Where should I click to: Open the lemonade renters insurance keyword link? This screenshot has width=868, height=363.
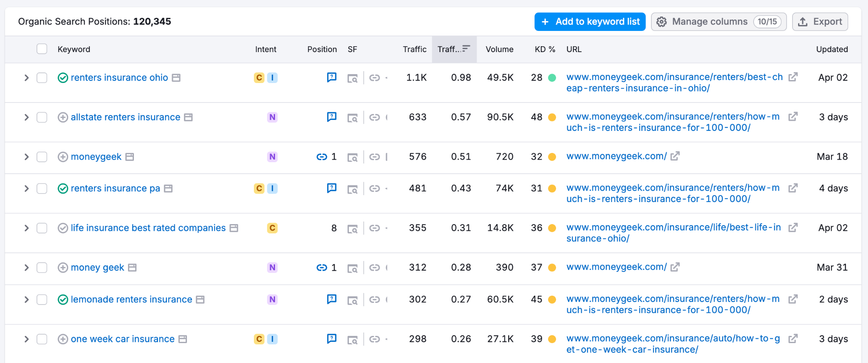pyautogui.click(x=131, y=299)
